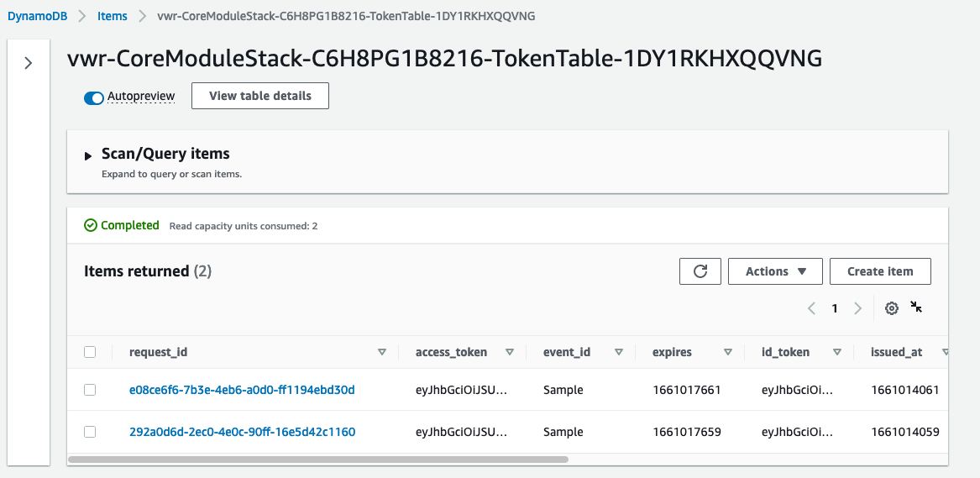
Task: Sort by request_id column triangle
Action: click(382, 352)
